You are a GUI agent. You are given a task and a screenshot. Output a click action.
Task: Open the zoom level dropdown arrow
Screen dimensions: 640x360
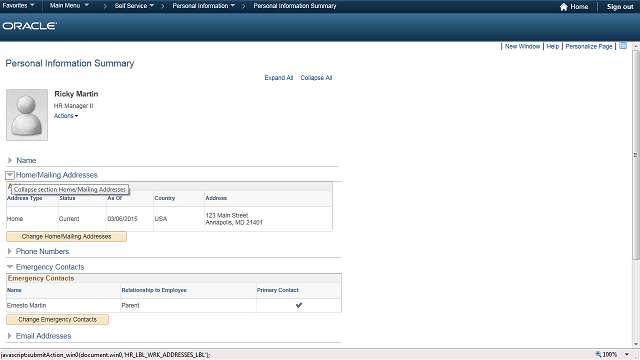click(627, 354)
